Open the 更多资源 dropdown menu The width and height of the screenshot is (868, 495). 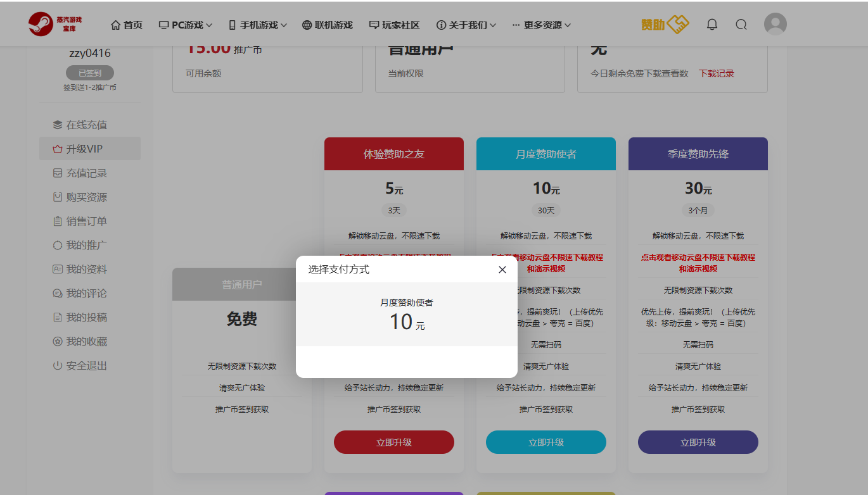[542, 25]
